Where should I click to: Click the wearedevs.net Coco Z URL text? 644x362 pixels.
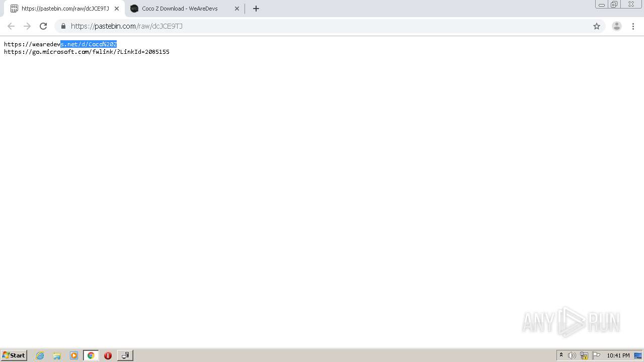60,44
